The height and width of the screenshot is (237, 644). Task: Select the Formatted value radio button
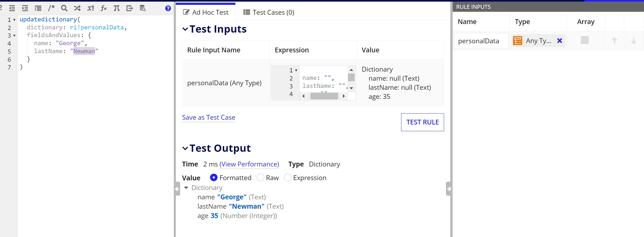[x=214, y=177]
